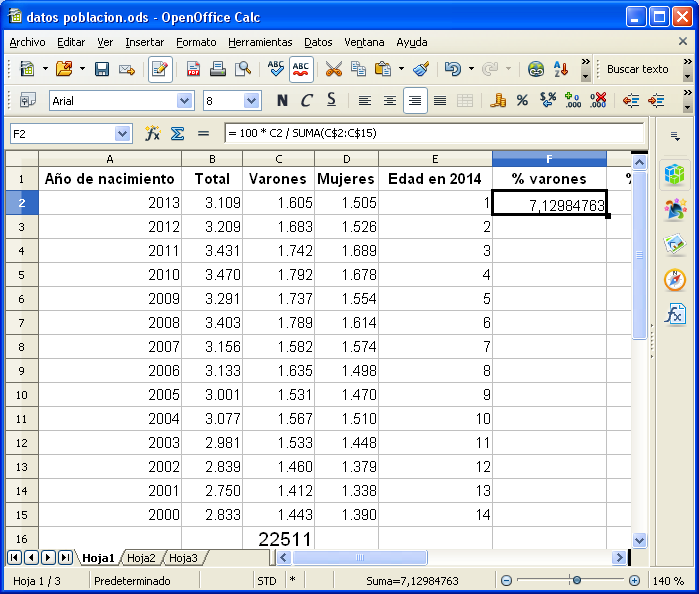Expand the Name Box cell reference dropdown
This screenshot has height=594, width=699.
pyautogui.click(x=123, y=133)
